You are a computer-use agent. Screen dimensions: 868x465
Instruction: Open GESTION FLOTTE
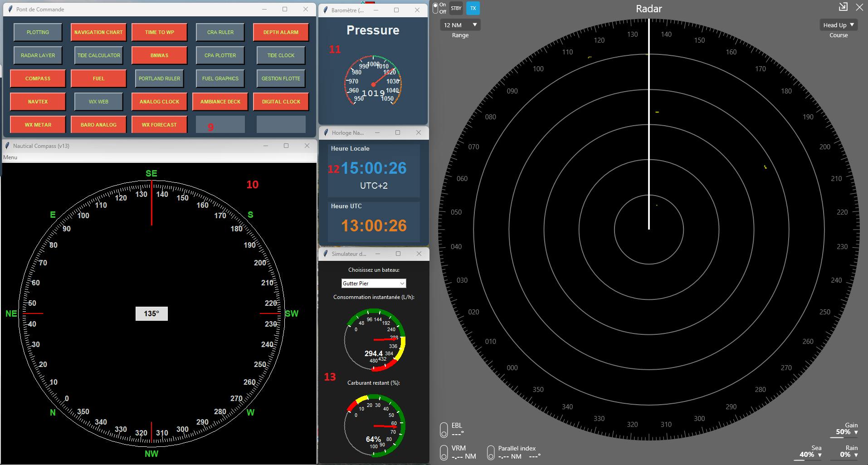281,78
